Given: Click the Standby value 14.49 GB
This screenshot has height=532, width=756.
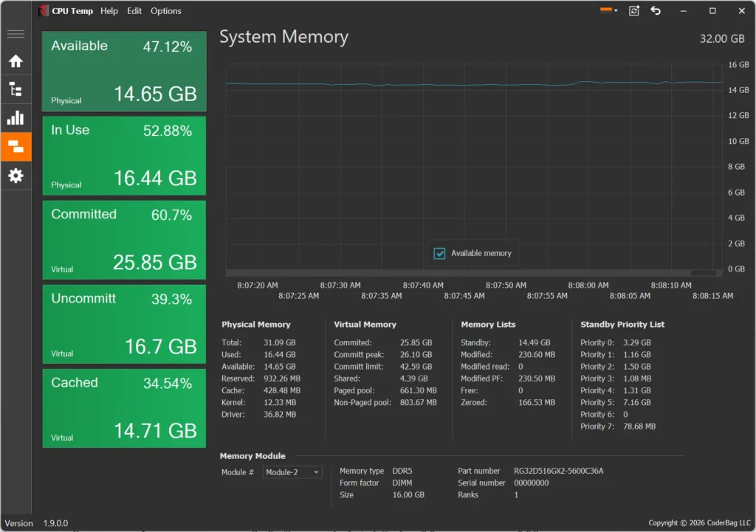Looking at the screenshot, I should 535,342.
